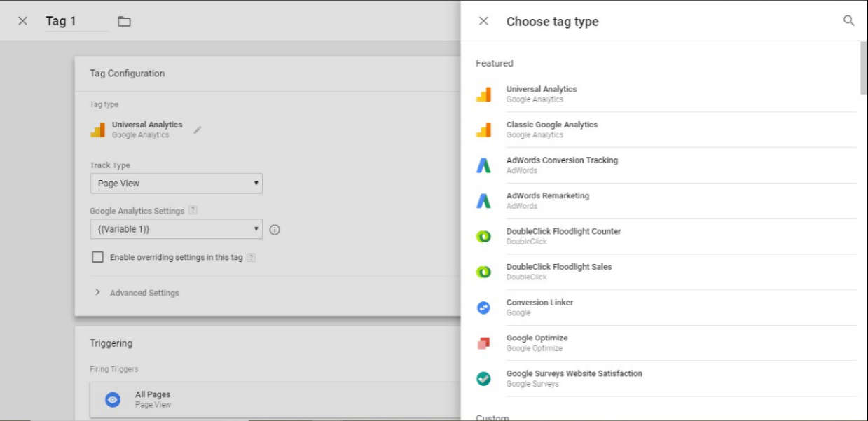Image resolution: width=868 pixels, height=421 pixels.
Task: Enable overriding settings in this tag
Action: click(x=97, y=257)
